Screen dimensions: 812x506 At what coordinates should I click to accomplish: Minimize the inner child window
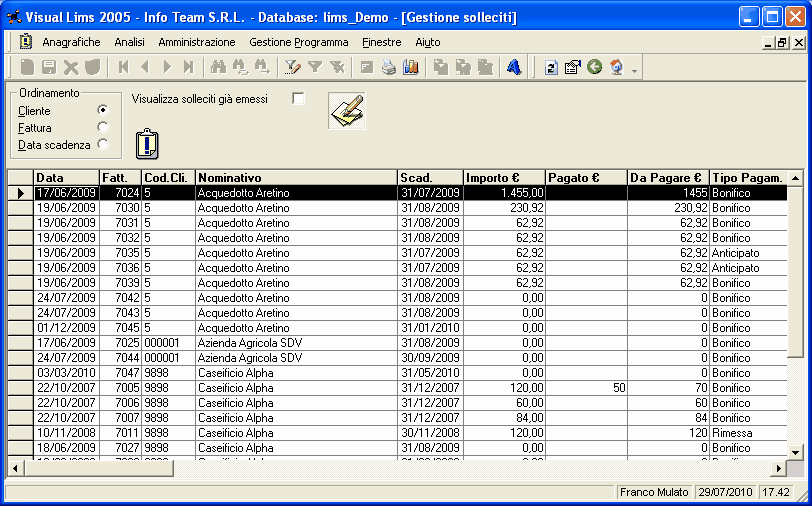pyautogui.click(x=768, y=43)
